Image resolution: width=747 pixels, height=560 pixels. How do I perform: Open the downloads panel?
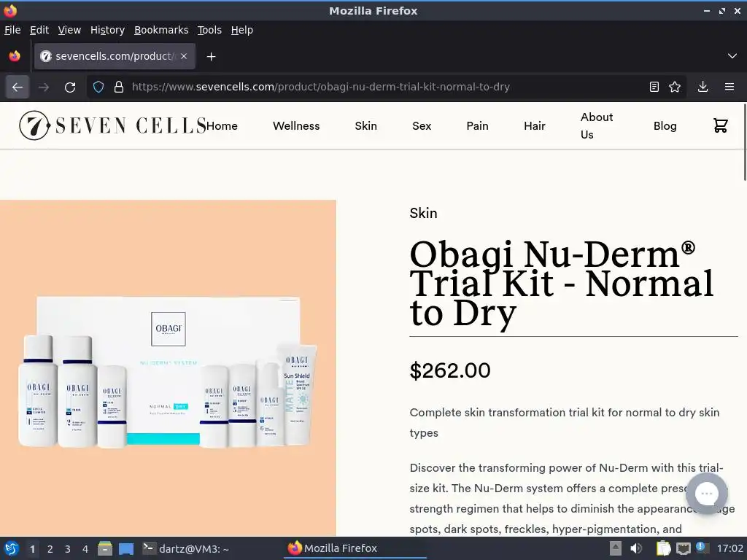tap(703, 87)
